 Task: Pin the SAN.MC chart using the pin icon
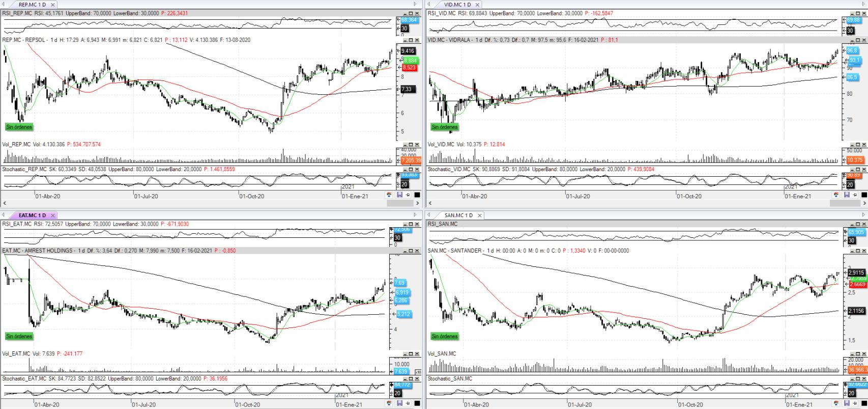(x=854, y=403)
